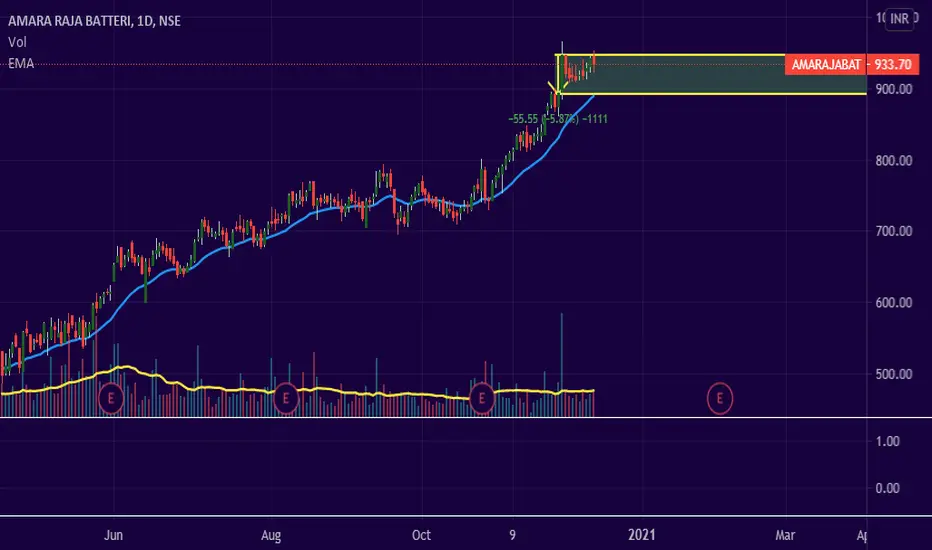Open the earnings marker before November 9
The width and height of the screenshot is (932, 550).
tap(482, 398)
